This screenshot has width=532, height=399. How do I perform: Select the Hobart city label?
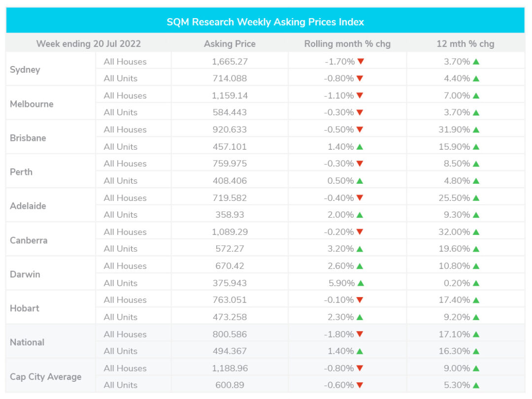[25, 308]
